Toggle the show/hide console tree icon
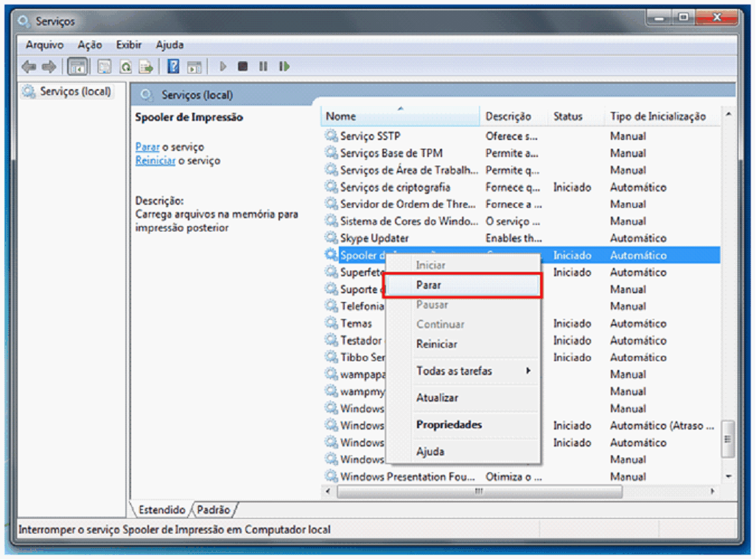Image resolution: width=756 pixels, height=560 pixels. point(77,67)
